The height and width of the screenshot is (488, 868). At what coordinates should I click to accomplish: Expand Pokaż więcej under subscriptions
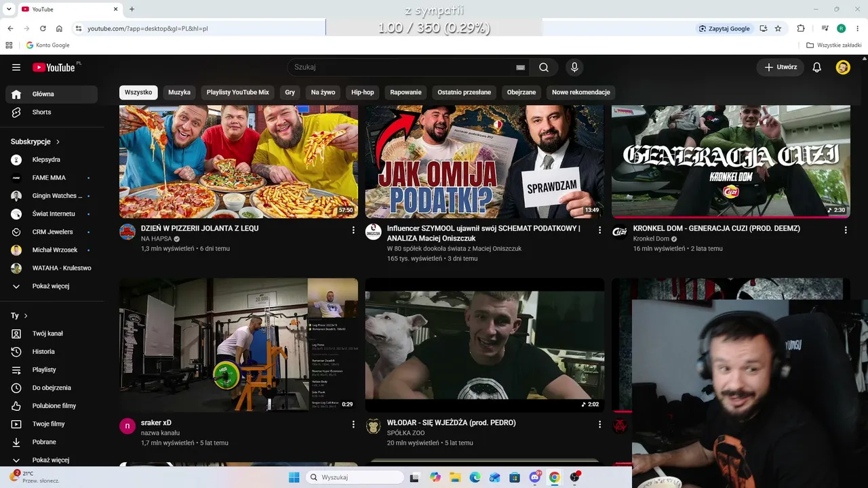pos(52,286)
